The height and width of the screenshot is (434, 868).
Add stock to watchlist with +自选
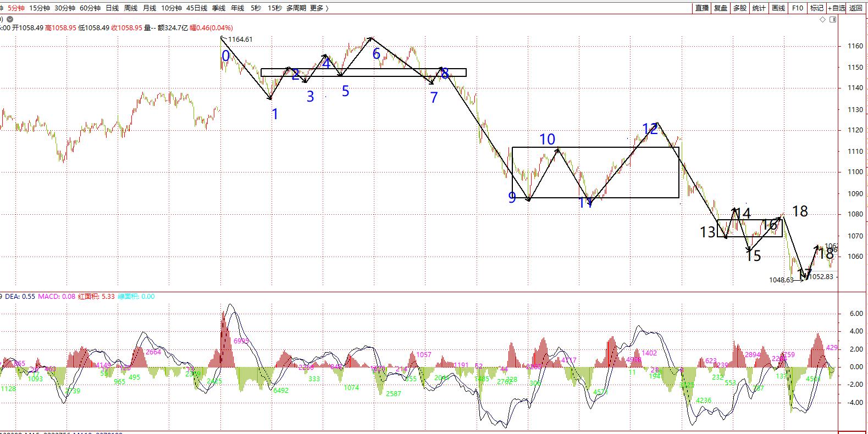tap(837, 8)
